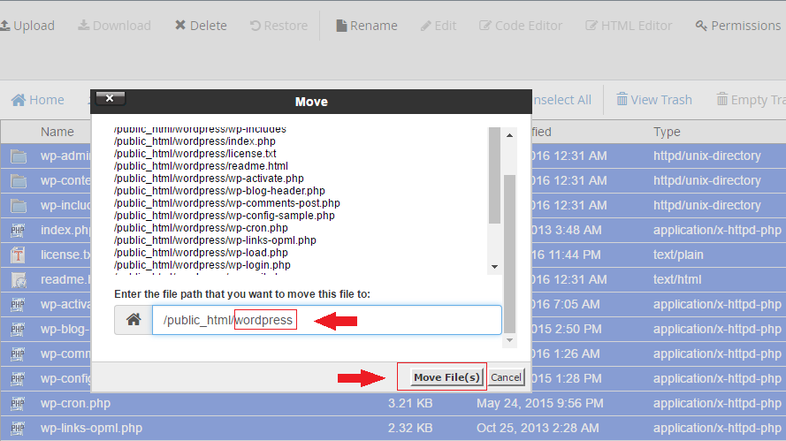Select the wp-links-opml.php file row
This screenshot has height=441, width=786.
[x=91, y=428]
